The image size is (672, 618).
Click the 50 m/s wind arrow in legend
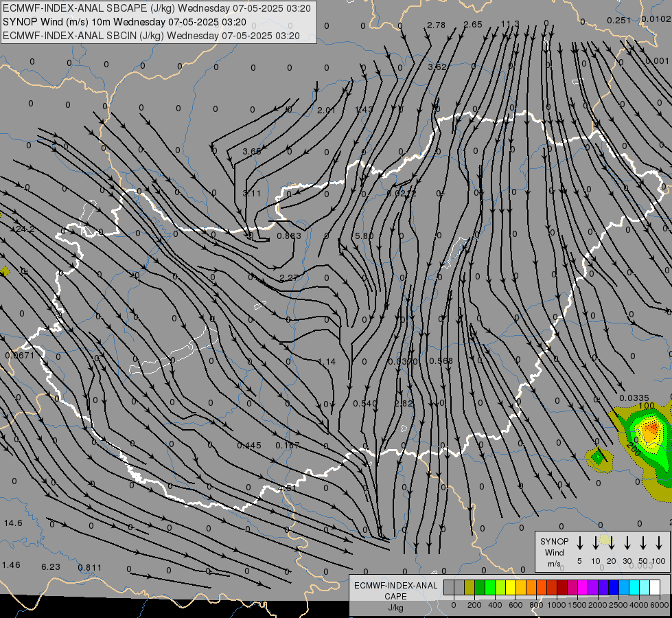coord(643,542)
